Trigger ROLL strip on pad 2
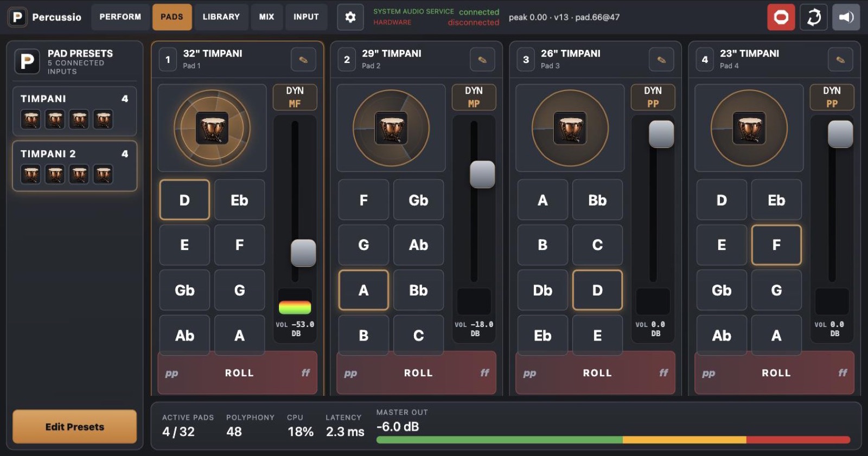This screenshot has height=456, width=868. pyautogui.click(x=417, y=373)
